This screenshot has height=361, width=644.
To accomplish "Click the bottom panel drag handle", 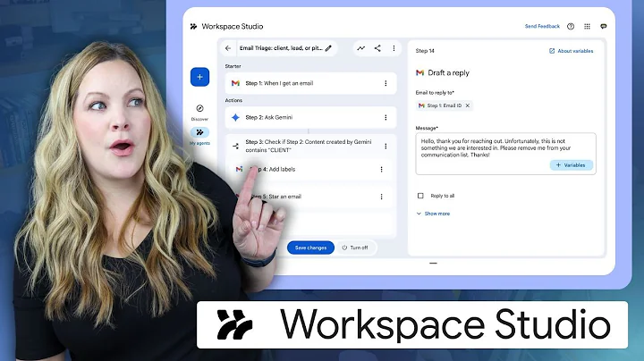I will (433, 263).
